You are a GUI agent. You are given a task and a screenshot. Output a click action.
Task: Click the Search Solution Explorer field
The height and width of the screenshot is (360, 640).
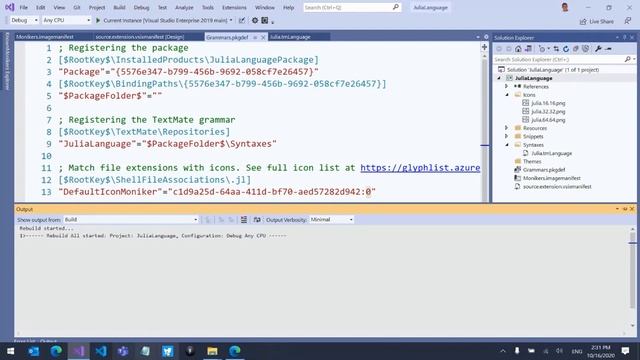[558, 60]
